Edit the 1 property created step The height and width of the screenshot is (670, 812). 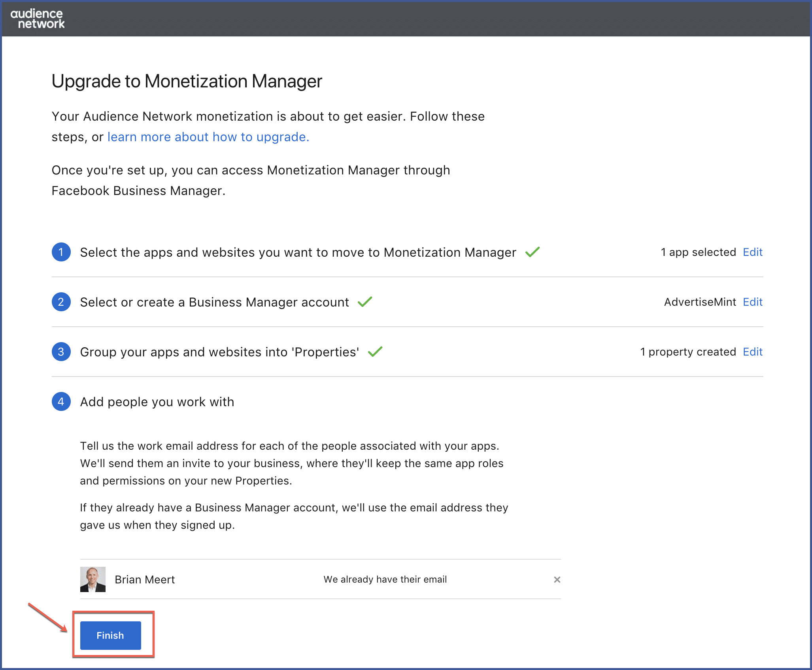pos(753,352)
